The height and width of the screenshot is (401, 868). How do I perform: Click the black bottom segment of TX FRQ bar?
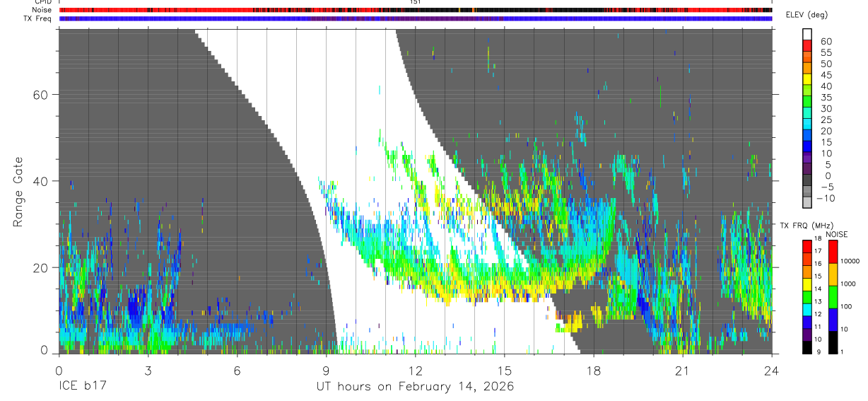point(807,347)
